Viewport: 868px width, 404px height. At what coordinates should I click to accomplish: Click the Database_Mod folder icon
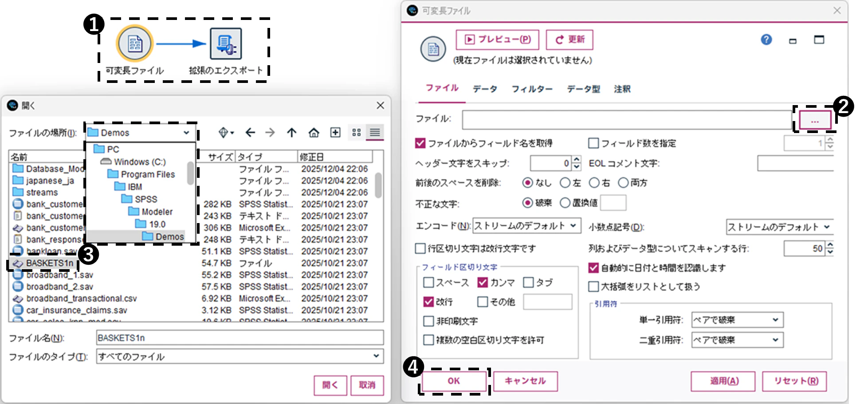[x=18, y=169]
